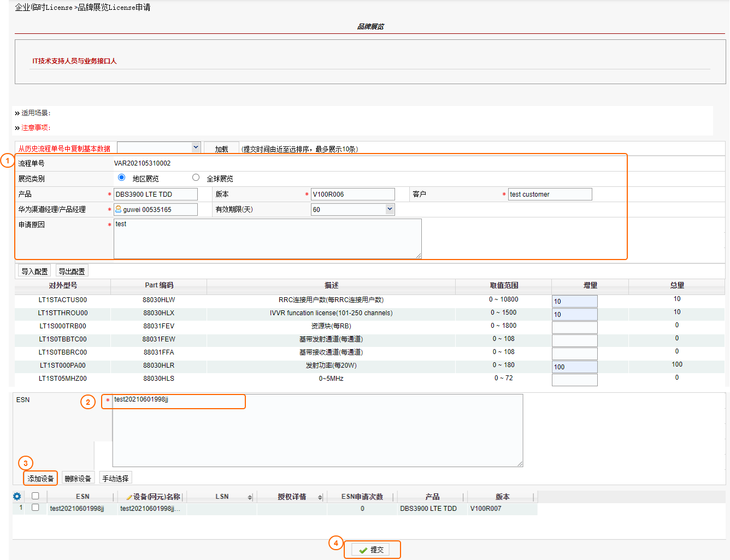Click the 增量 input for LT1S0TBBTC00
The width and height of the screenshot is (730, 560).
click(x=575, y=340)
